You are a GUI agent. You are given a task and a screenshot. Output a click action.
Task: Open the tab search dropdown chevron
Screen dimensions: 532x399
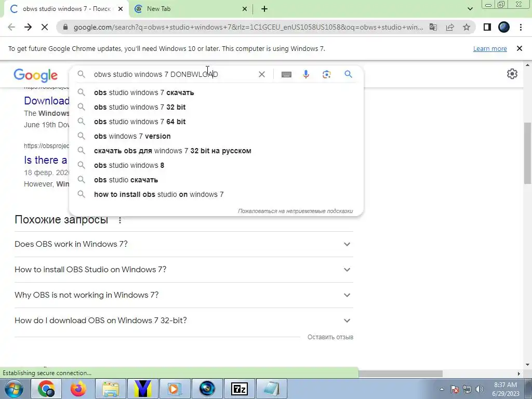470,9
